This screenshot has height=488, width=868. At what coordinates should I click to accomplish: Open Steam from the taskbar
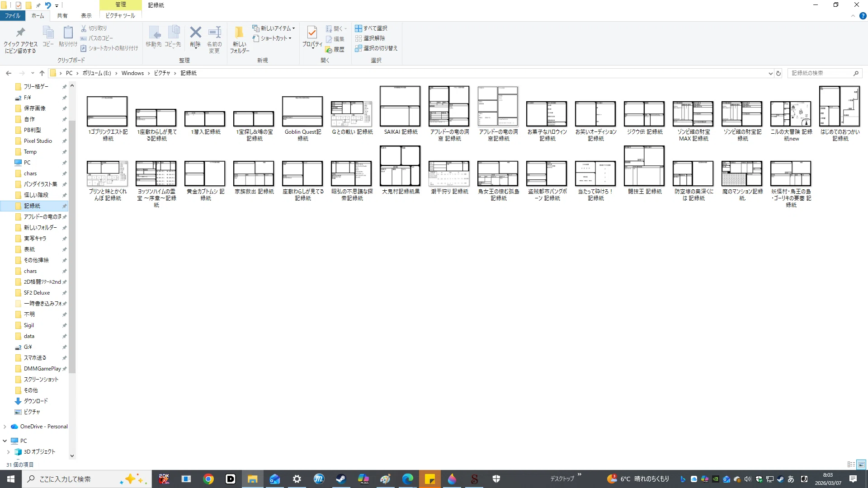341,479
